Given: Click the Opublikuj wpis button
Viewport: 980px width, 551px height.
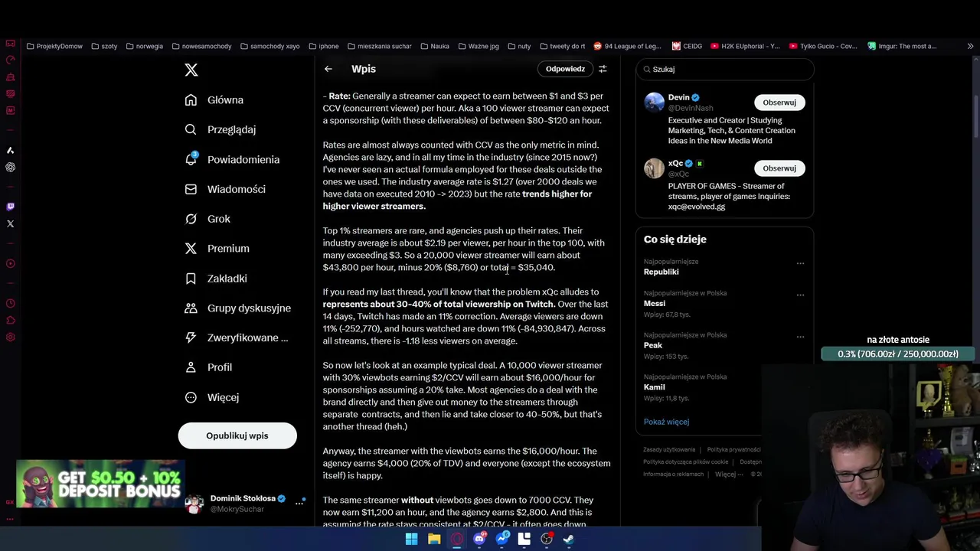Looking at the screenshot, I should [x=237, y=435].
